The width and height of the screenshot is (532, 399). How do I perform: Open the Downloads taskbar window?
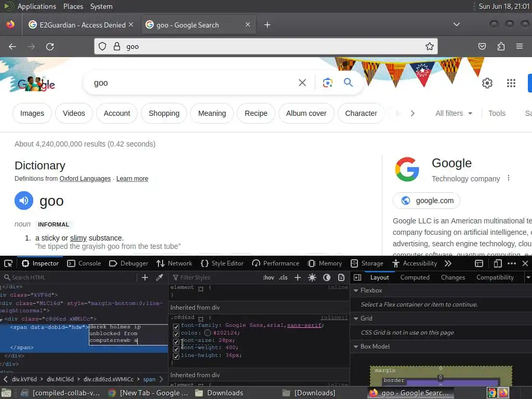tap(219, 393)
